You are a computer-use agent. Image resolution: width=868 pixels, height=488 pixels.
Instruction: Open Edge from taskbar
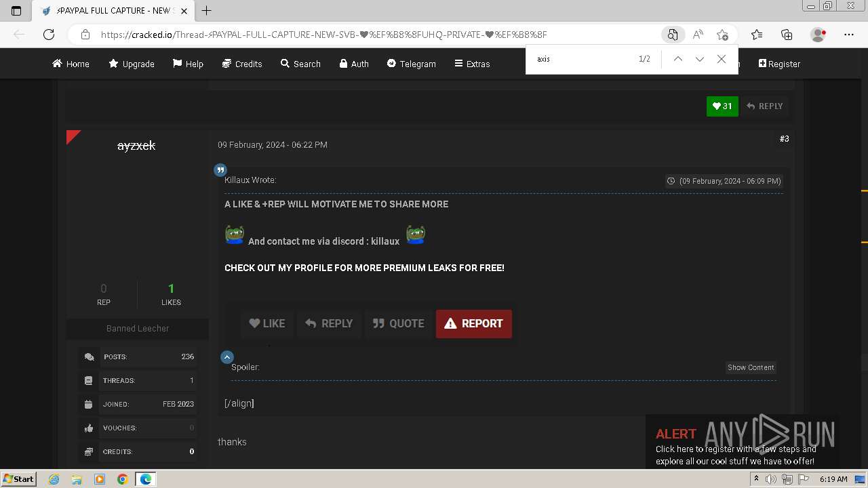tap(146, 479)
